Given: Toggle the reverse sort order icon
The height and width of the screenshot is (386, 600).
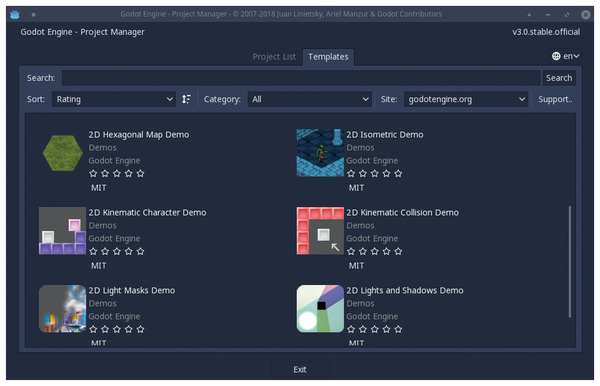Looking at the screenshot, I should pyautogui.click(x=186, y=99).
